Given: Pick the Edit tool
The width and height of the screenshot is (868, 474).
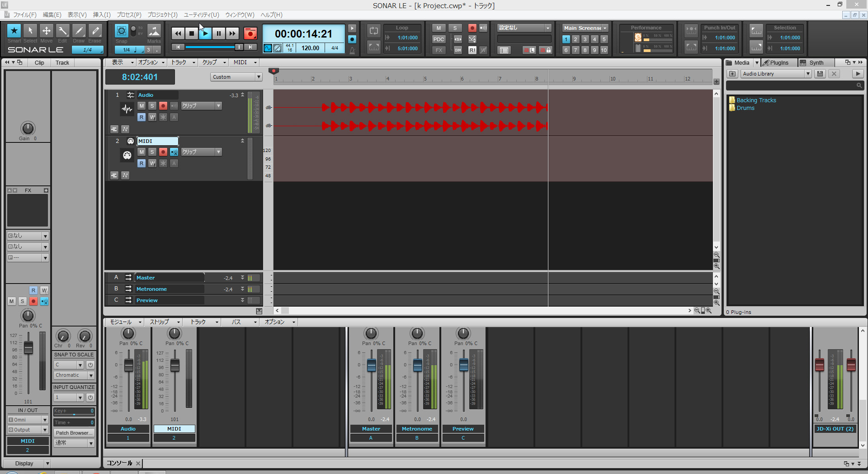Looking at the screenshot, I should point(62,31).
